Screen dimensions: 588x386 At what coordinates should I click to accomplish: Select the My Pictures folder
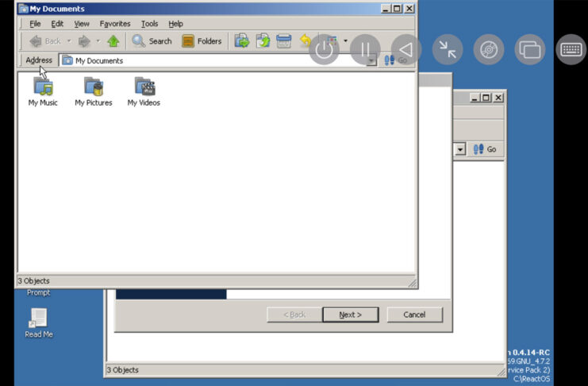pos(94,91)
